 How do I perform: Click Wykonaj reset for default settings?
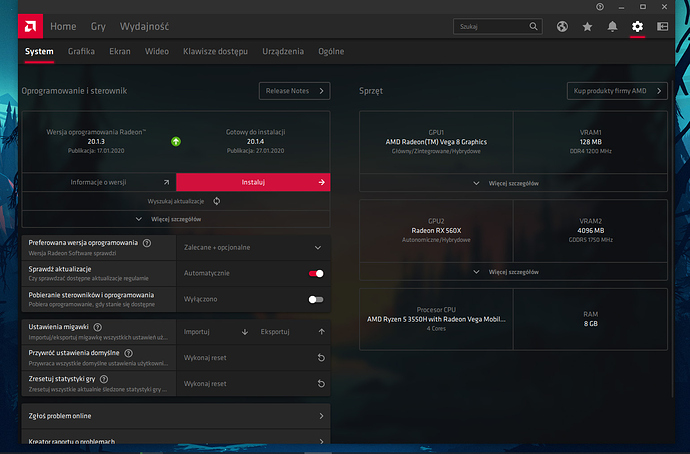click(x=253, y=358)
